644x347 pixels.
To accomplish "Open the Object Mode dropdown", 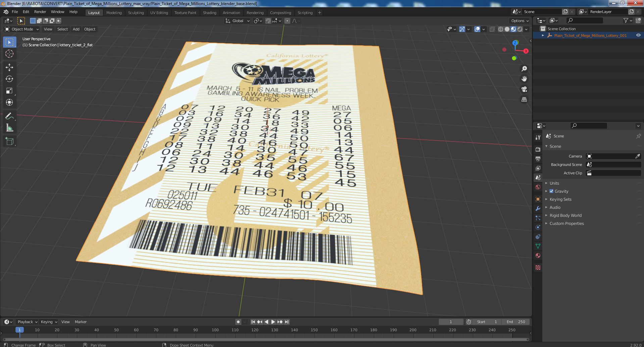I will click(x=22, y=29).
